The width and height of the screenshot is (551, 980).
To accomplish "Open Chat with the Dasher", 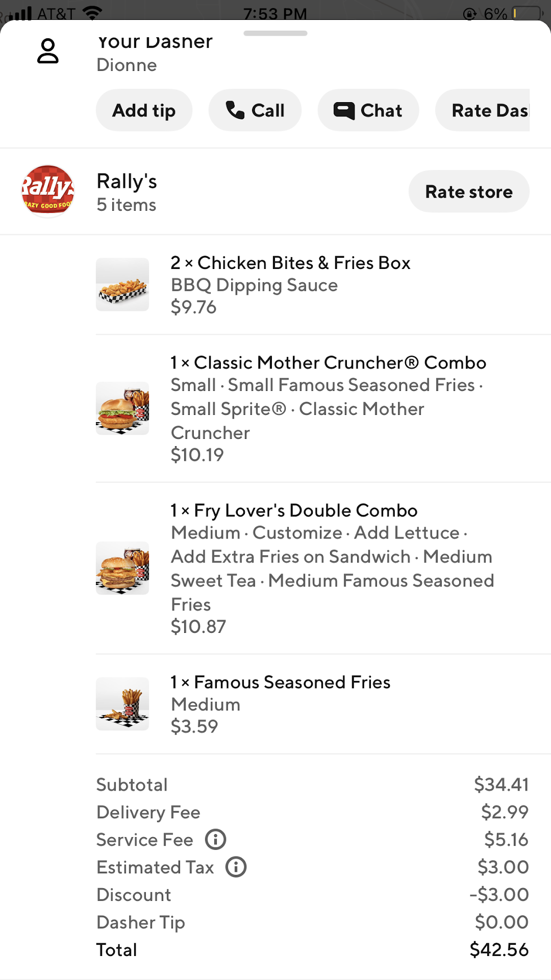I will pos(368,110).
